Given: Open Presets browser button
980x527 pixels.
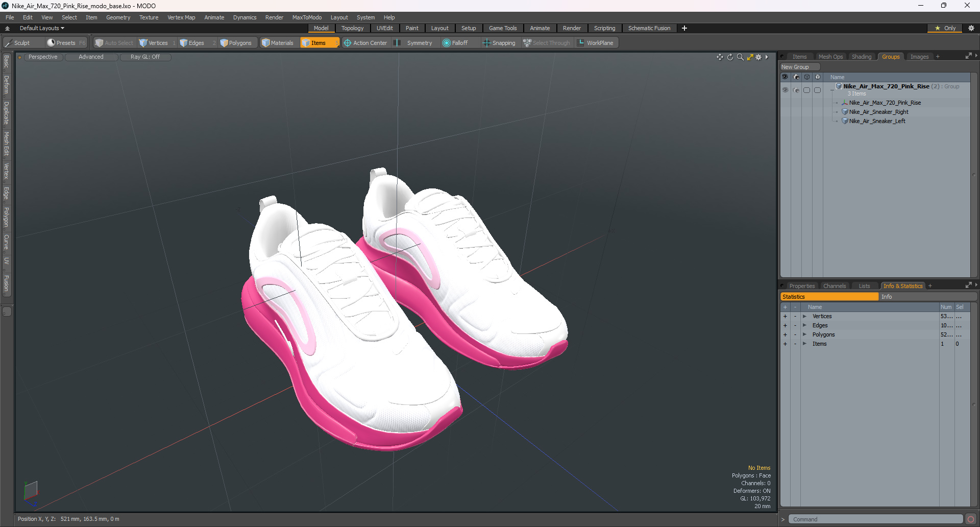Looking at the screenshot, I should click(66, 43).
